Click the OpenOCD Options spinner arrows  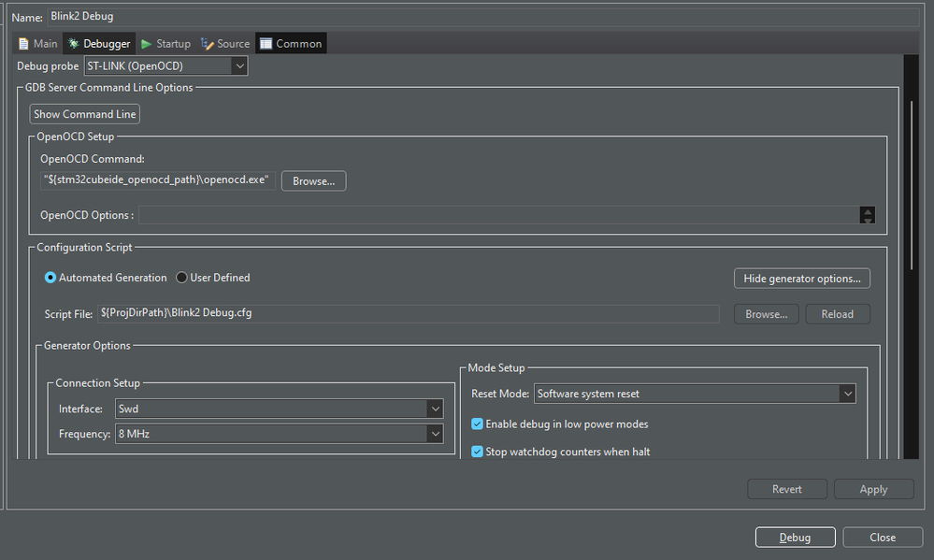868,215
